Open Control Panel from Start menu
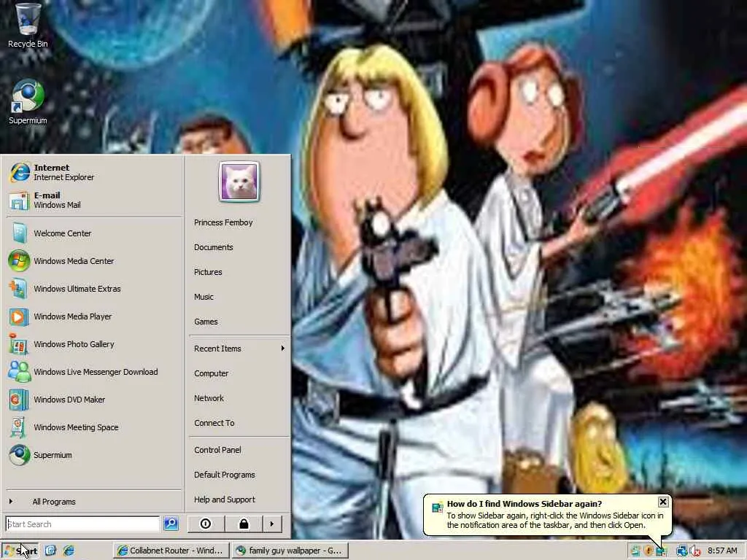The image size is (747, 560). pyautogui.click(x=239, y=450)
